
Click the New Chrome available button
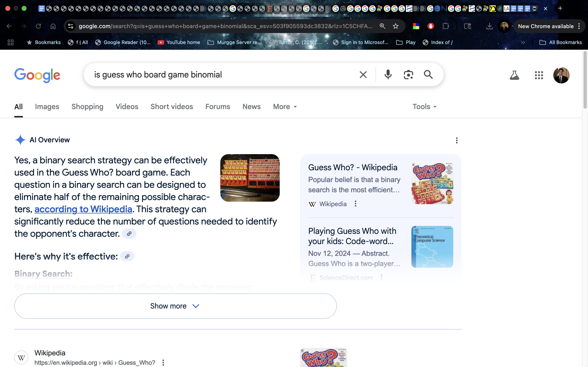[x=546, y=26]
